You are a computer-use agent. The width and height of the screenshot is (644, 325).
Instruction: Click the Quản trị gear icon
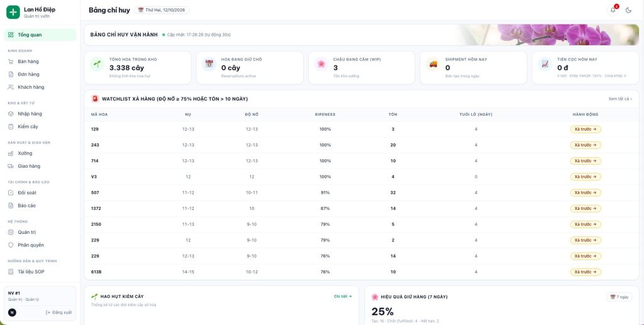[x=11, y=232]
